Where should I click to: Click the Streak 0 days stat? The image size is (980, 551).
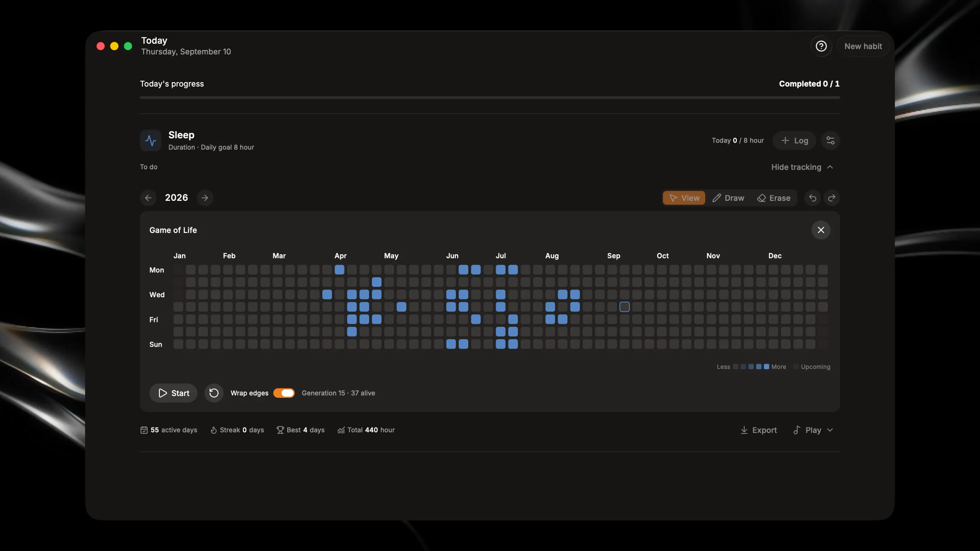coord(237,430)
